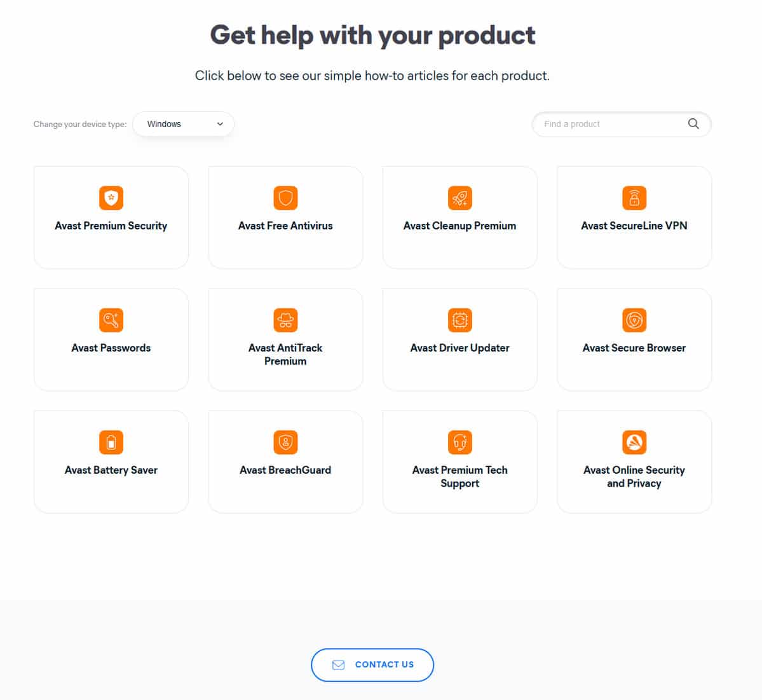
Task: Open the Windows device type dropdown
Action: (183, 124)
